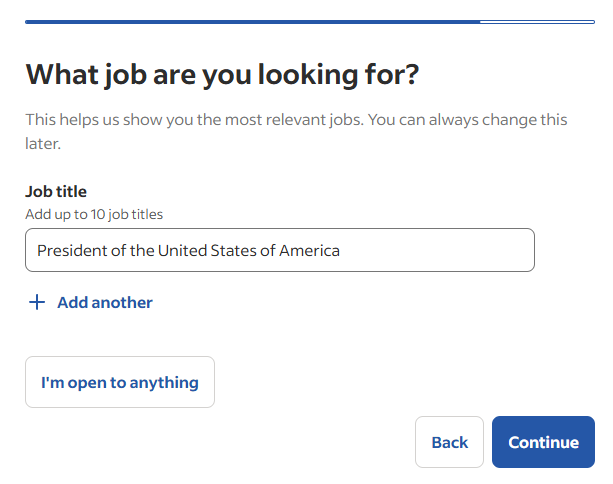Click the "Add up to 10 job titles" hint
This screenshot has width=613, height=484.
coord(94,213)
